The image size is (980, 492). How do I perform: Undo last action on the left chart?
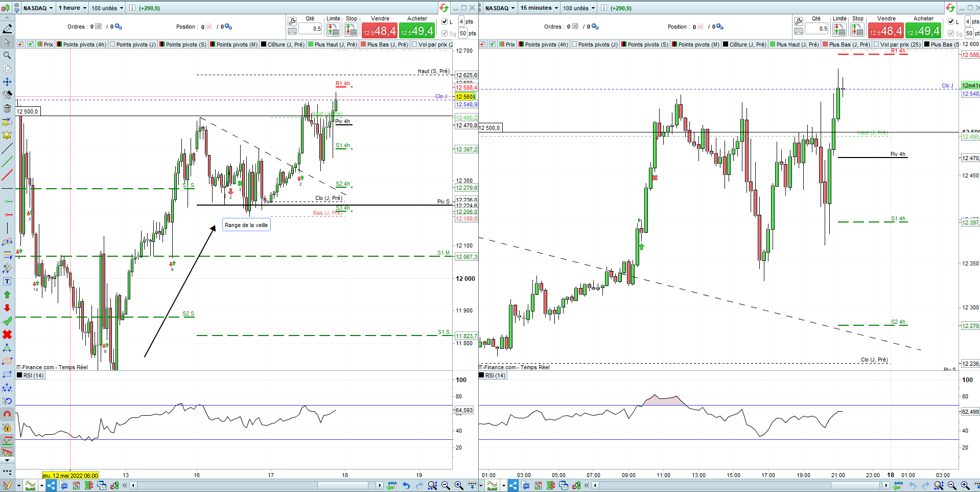point(406,485)
